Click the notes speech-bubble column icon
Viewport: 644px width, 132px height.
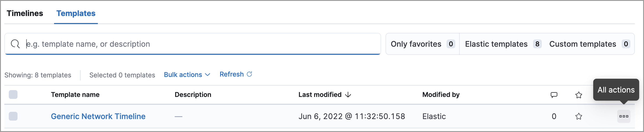[554, 95]
